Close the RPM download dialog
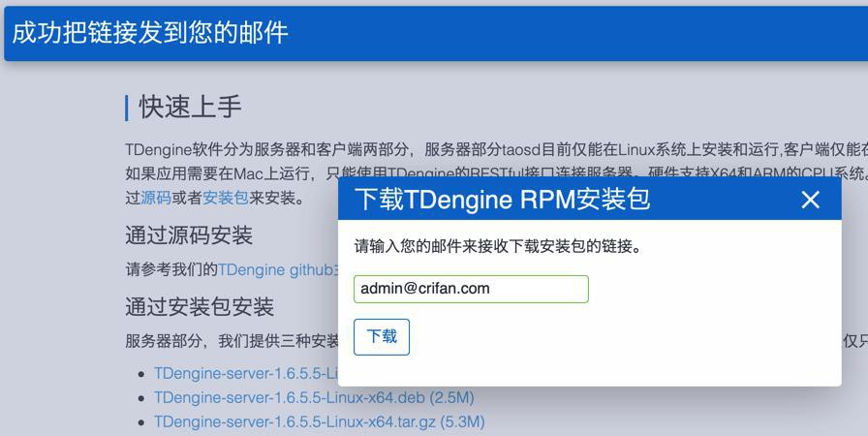 click(x=810, y=200)
